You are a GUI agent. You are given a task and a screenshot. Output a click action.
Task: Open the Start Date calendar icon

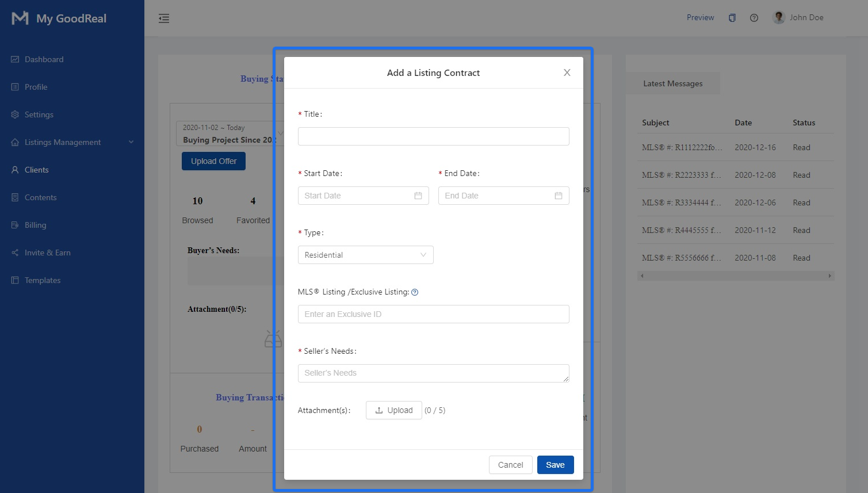tap(418, 196)
